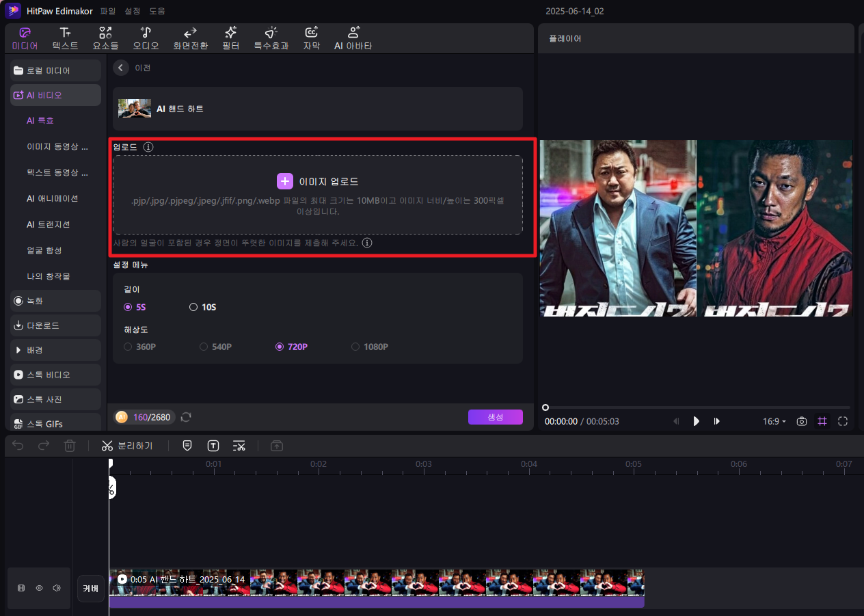Select AI 비디오 in sidebar
This screenshot has height=616, width=864.
(55, 95)
